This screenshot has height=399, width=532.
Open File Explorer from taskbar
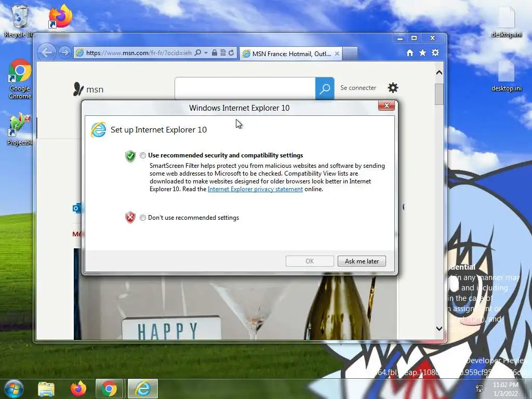point(46,389)
